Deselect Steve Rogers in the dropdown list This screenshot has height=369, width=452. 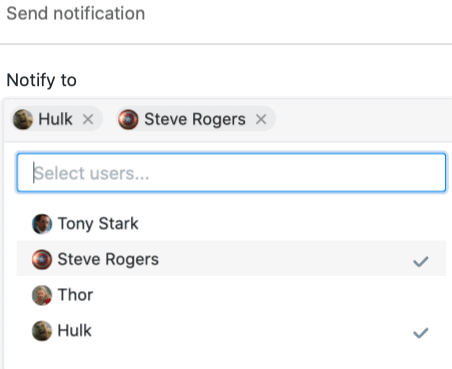[231, 259]
